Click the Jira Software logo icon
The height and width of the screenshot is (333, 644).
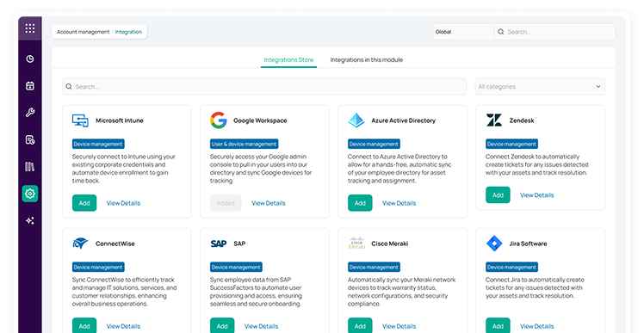coord(494,244)
